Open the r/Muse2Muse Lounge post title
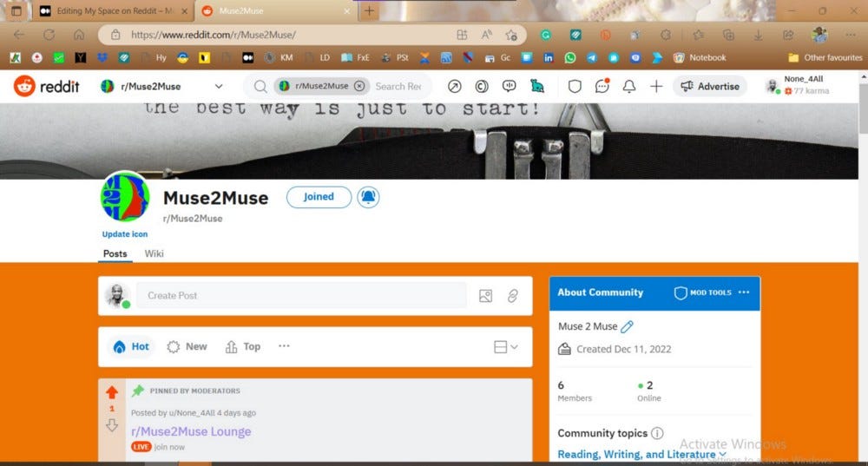868x466 pixels. (x=191, y=431)
